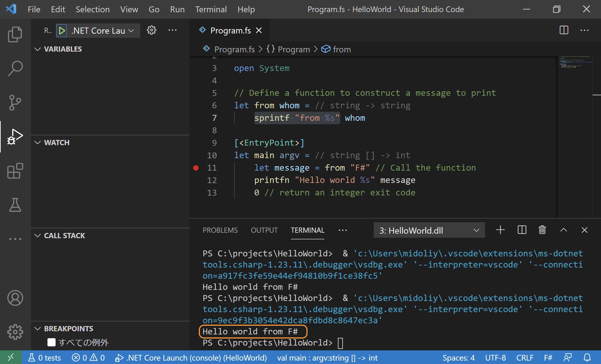601x364 pixels.
Task: Open the Source Control view
Action: (x=15, y=102)
